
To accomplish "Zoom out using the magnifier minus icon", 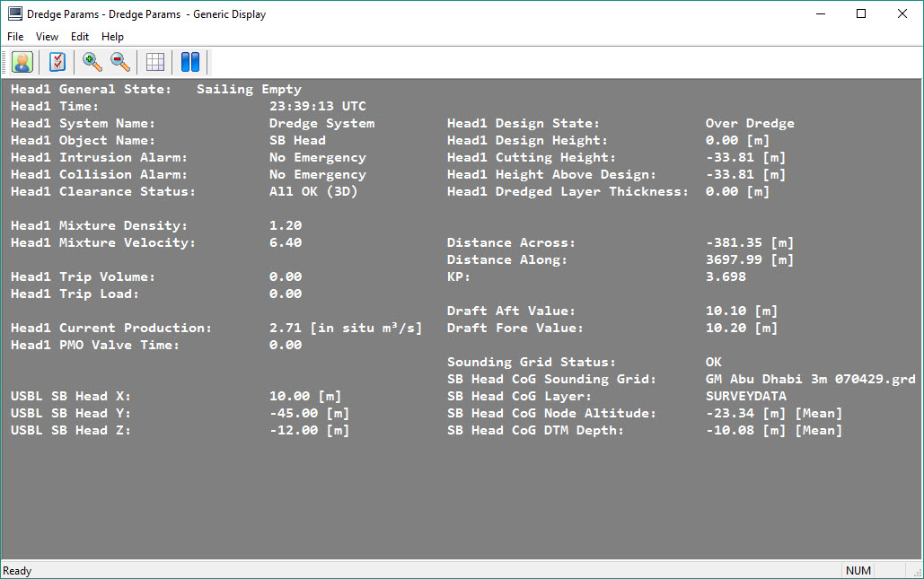I will point(119,62).
